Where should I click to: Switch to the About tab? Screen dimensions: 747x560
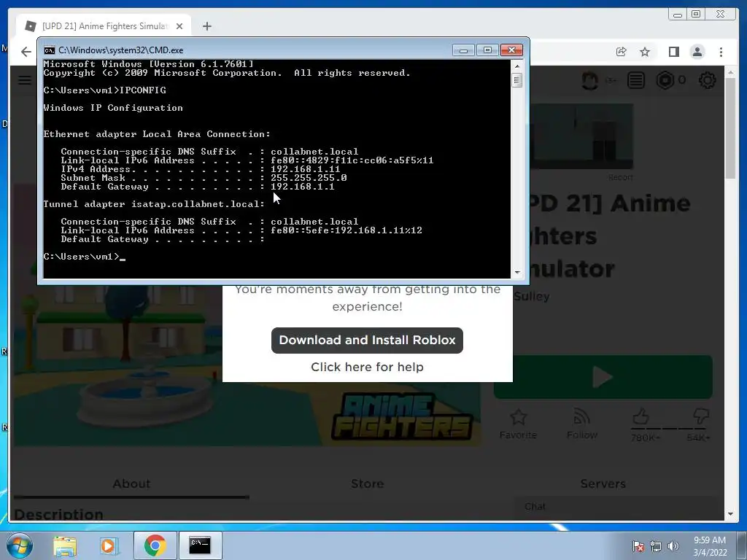(131, 483)
